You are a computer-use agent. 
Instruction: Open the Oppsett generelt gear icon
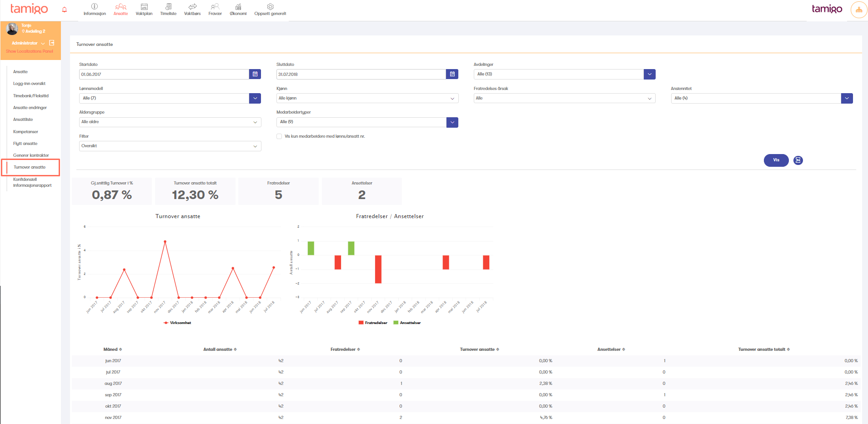click(270, 6)
